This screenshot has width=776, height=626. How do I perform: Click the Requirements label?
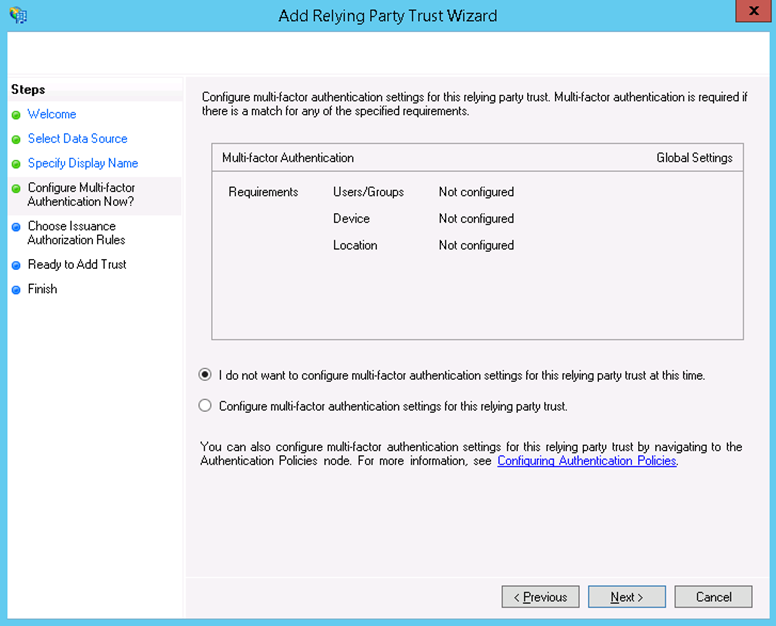[263, 192]
